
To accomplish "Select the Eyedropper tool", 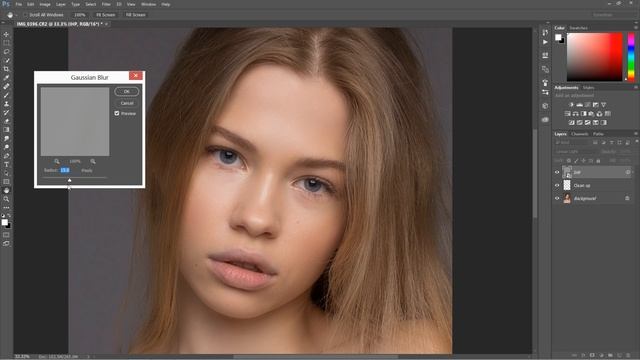I will (6, 78).
